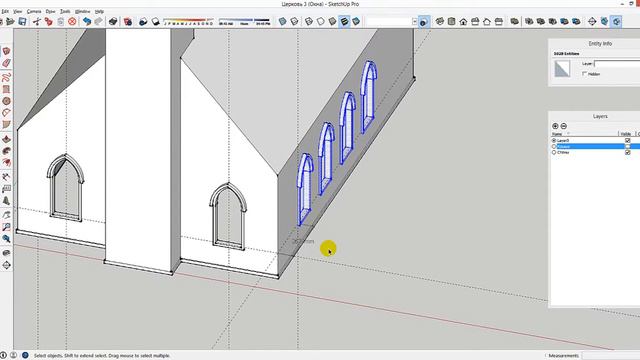Click the Delete Layer minus button
Viewport: 640px width, 360px height.
coord(564,126)
